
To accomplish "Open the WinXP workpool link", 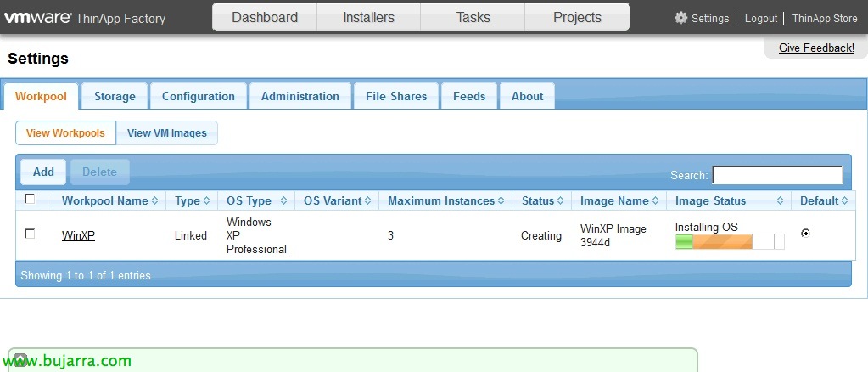I will point(78,235).
